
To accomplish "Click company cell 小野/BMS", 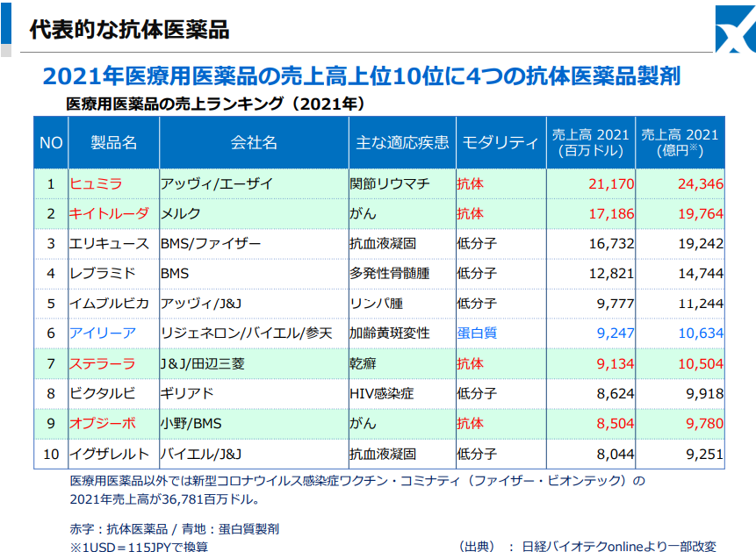I will (191, 423).
